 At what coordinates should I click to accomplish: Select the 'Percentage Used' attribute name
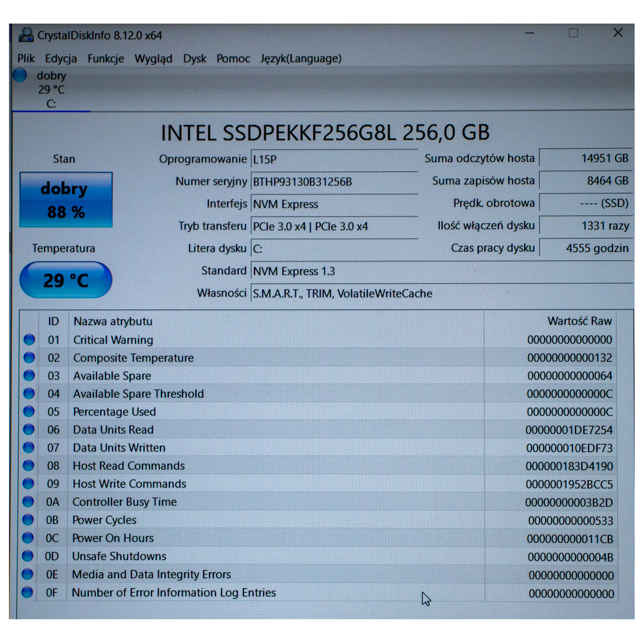point(114,412)
